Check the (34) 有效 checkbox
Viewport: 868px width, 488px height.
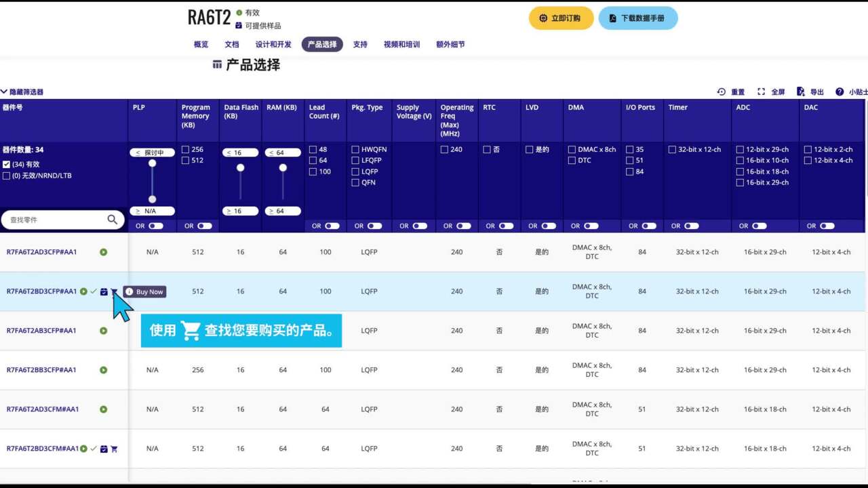click(6, 164)
